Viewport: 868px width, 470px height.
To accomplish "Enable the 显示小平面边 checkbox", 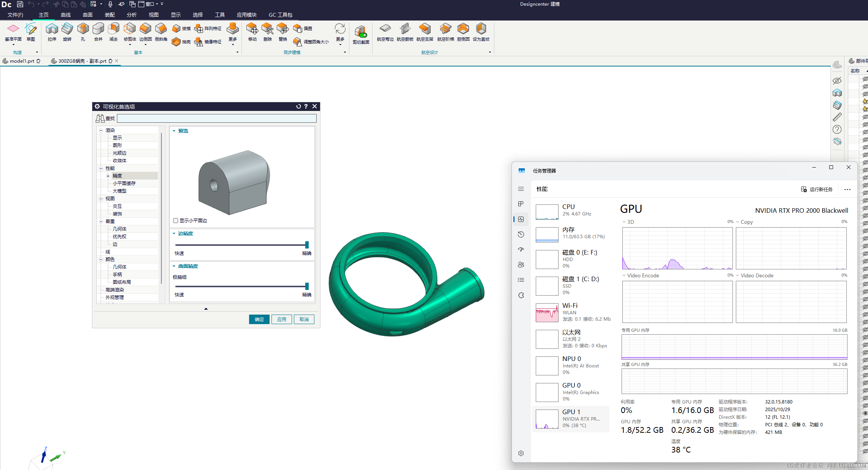I will [x=175, y=221].
